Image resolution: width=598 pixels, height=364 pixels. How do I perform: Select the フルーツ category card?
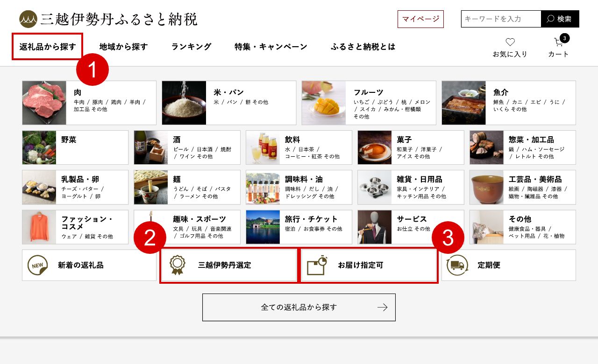pos(369,103)
